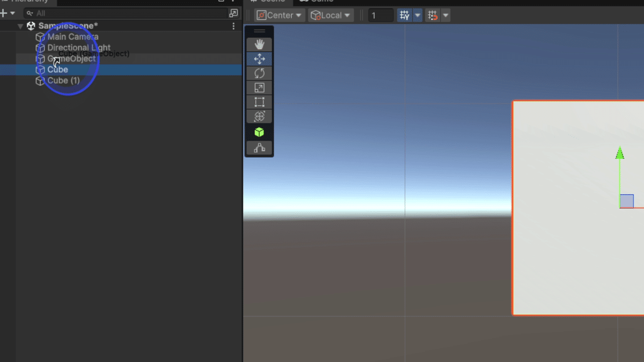This screenshot has width=644, height=362.
Task: Click the path-nodes edit tool icon
Action: click(x=259, y=148)
